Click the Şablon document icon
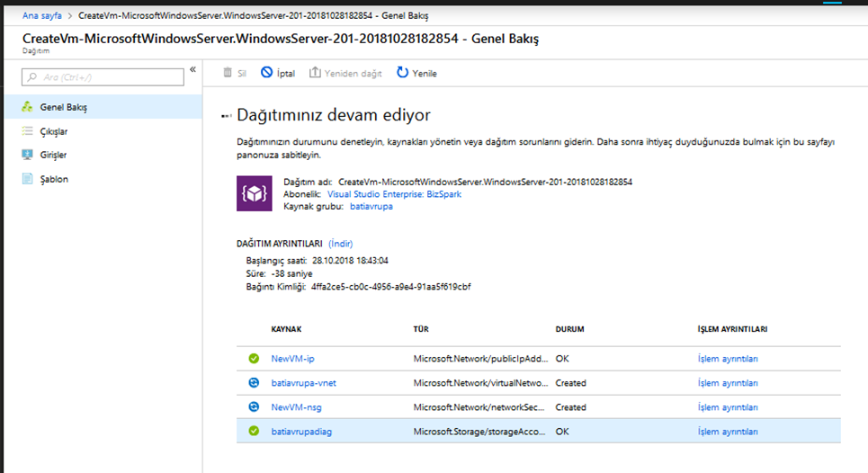The width and height of the screenshot is (868, 473). click(27, 179)
